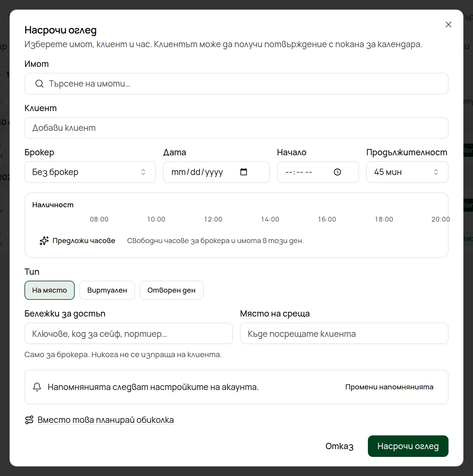Open the Продължителност dropdown set to 45 мин
Screen dimensions: 473x476
click(x=407, y=172)
